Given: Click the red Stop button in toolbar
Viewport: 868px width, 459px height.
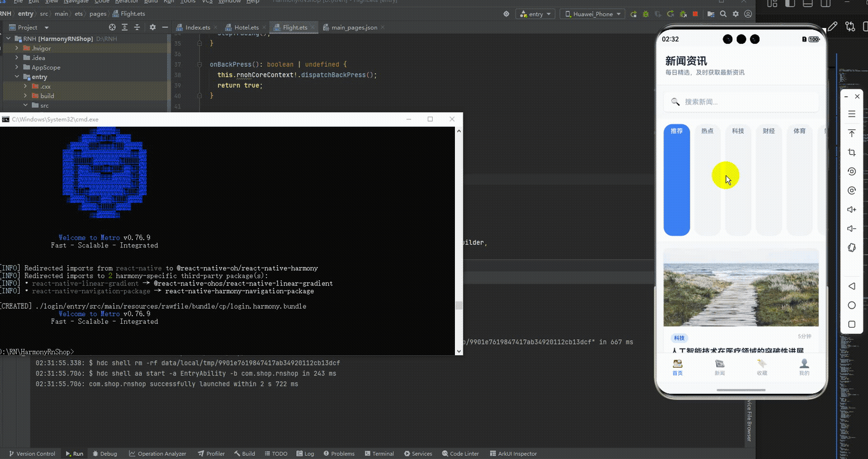Looking at the screenshot, I should tap(695, 14).
